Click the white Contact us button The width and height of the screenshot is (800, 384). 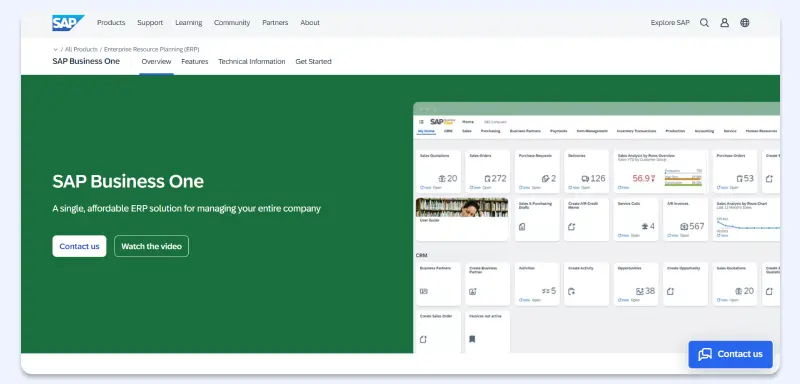coord(79,246)
